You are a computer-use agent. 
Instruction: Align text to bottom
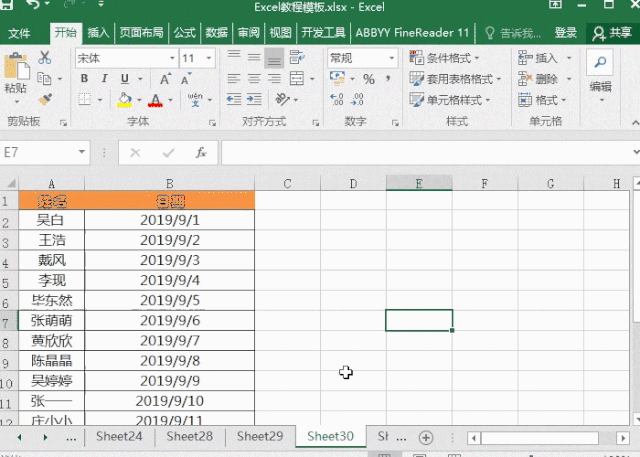point(274,58)
